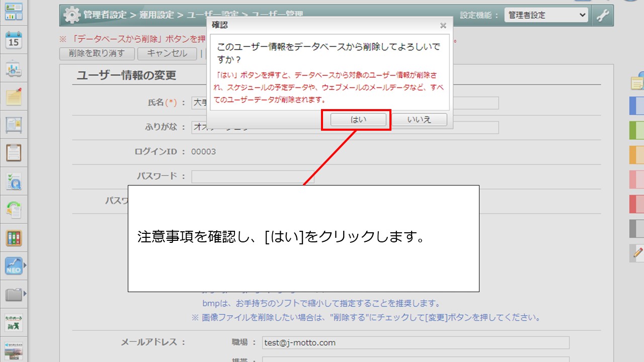Click the pencil edit icon on right edge
Screen dimensions: 644x362
pyautogui.click(x=638, y=252)
